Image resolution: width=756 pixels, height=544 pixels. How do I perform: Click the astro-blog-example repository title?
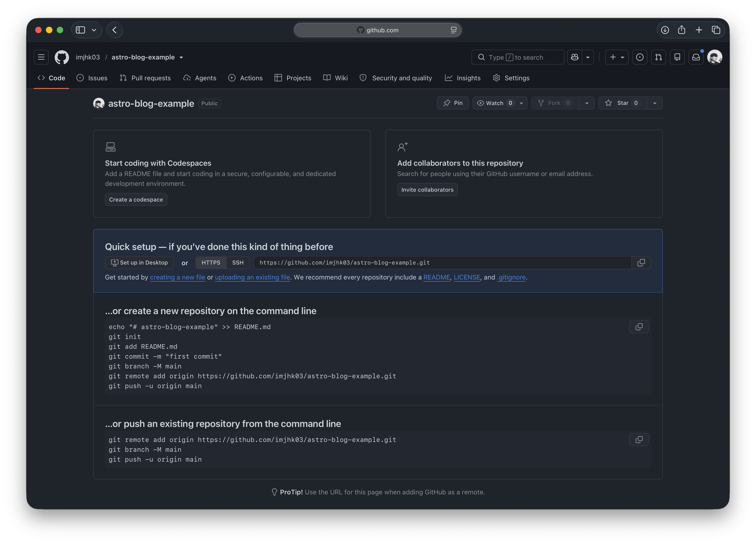point(151,103)
